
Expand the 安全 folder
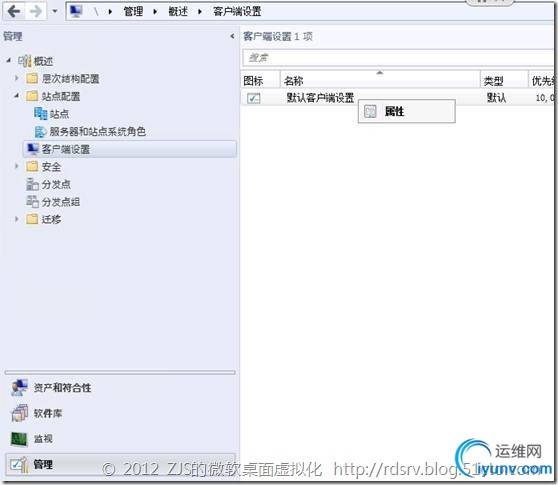(16, 166)
